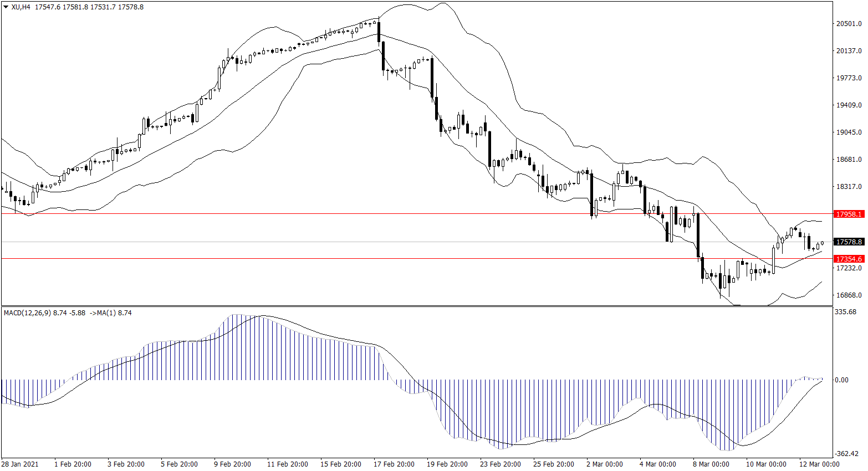Click the 19045.0 price scale label
This screenshot has width=868, height=471.
point(849,132)
